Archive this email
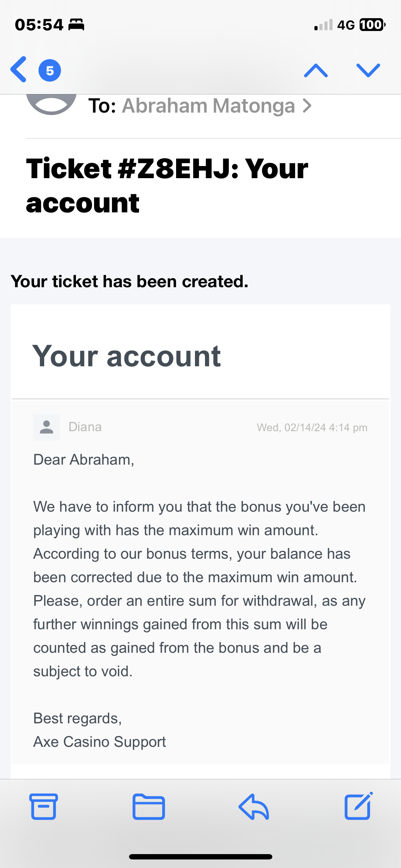Viewport: 401px width, 868px height. click(x=43, y=807)
